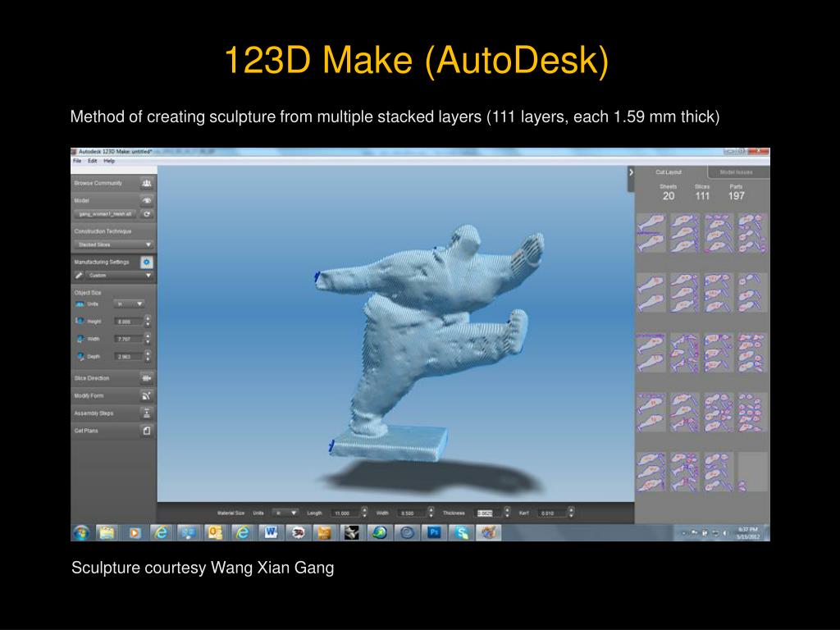
Task: Click Slice Direction button label
Action: (x=92, y=378)
